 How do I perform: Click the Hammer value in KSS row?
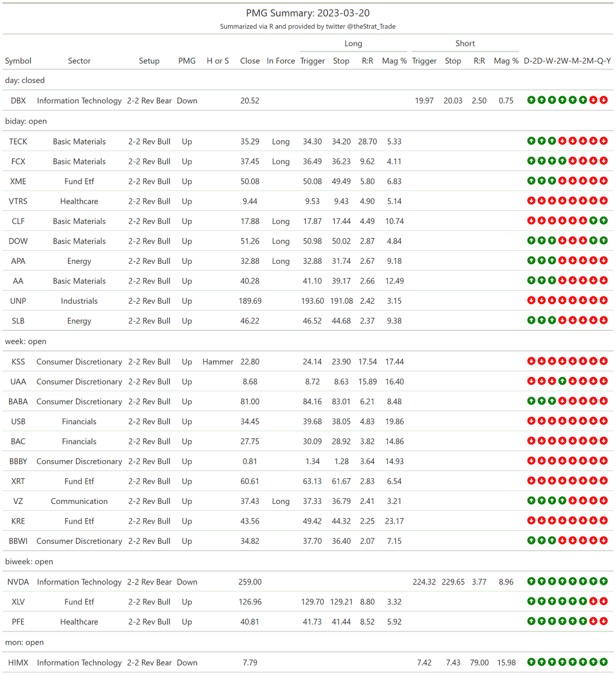click(218, 362)
